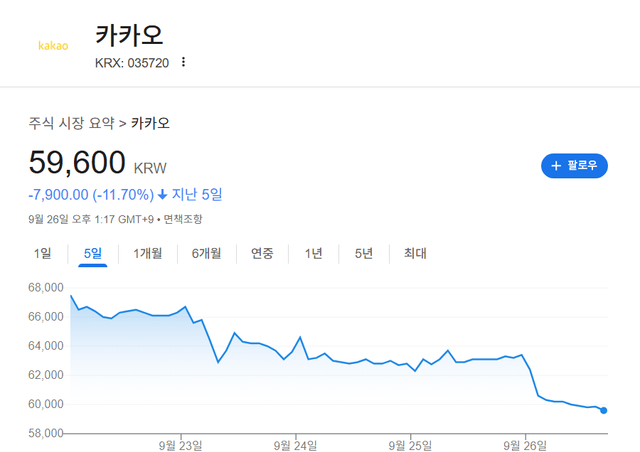This screenshot has width=640, height=452.
Task: Select the 최대 maximum range tab
Action: (x=414, y=253)
